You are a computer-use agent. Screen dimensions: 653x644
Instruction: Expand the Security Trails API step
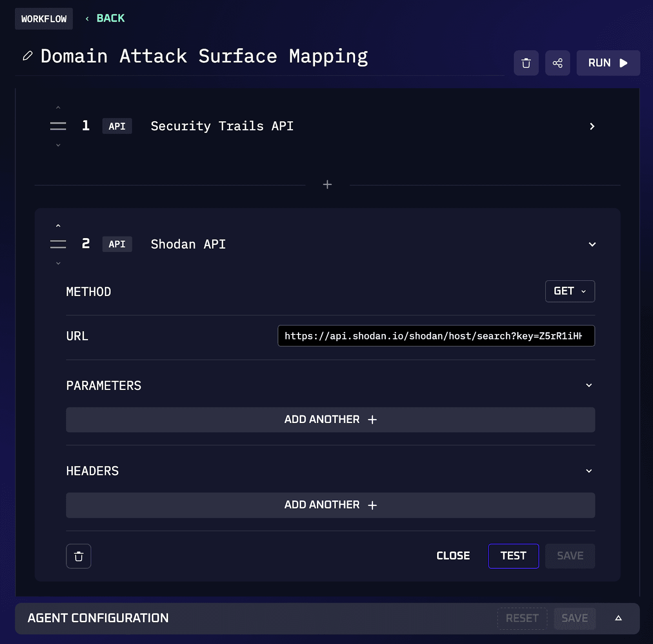click(592, 126)
